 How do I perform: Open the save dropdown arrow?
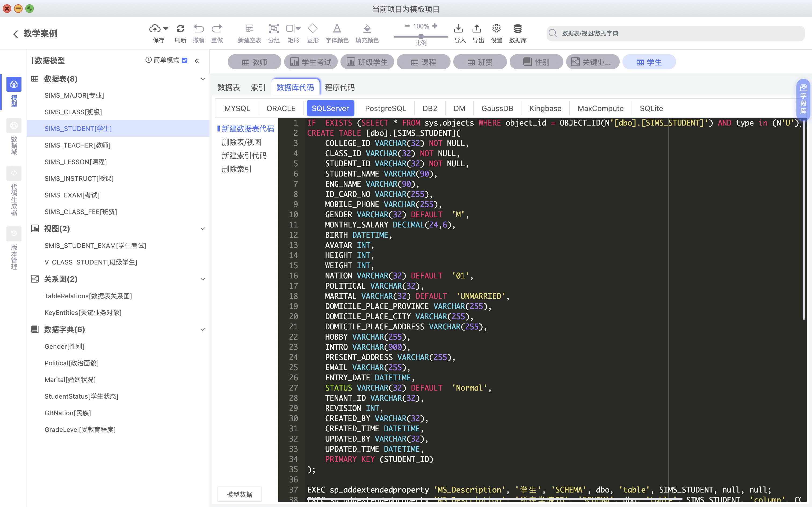click(166, 29)
